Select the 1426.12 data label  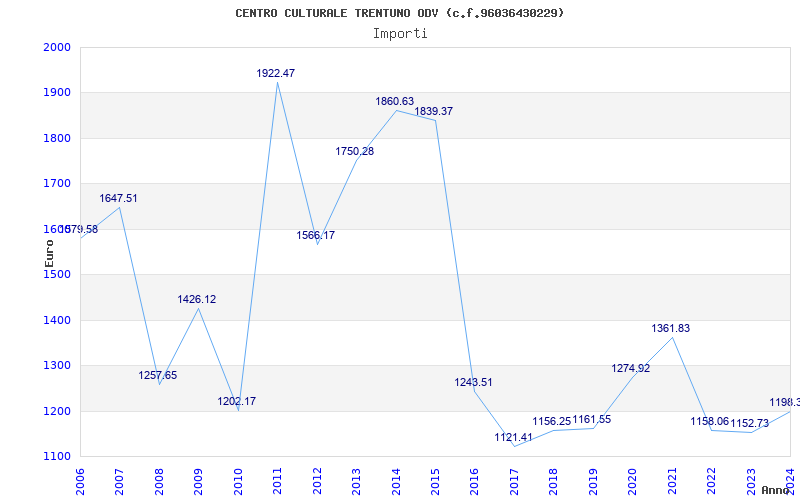point(197,299)
